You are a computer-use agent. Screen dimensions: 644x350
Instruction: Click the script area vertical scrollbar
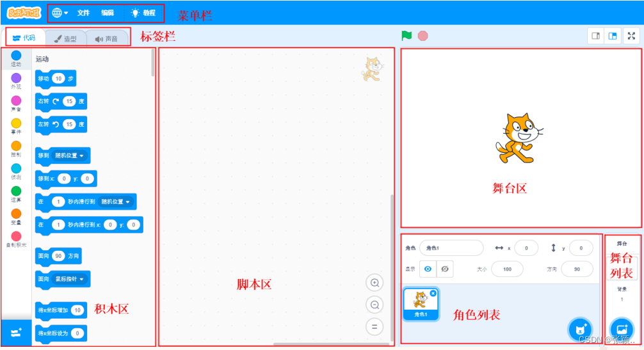coord(392,267)
